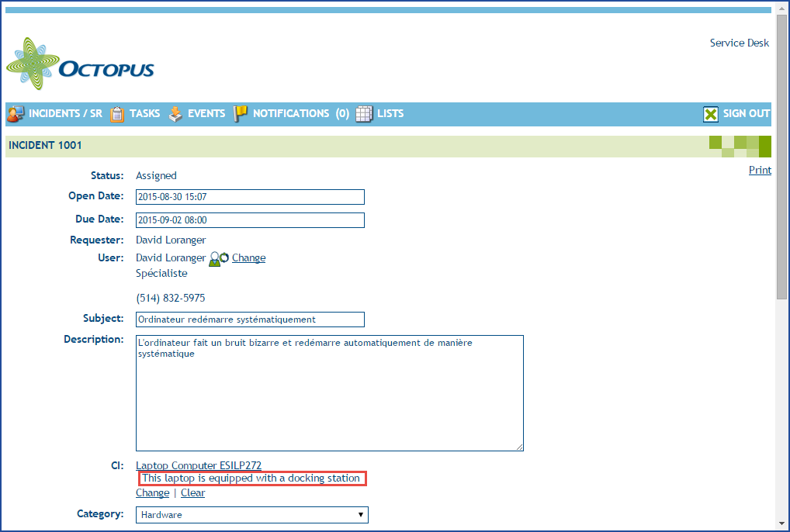Image resolution: width=790 pixels, height=532 pixels.
Task: Click the page vertical scrollbar down arrow
Action: (x=782, y=525)
